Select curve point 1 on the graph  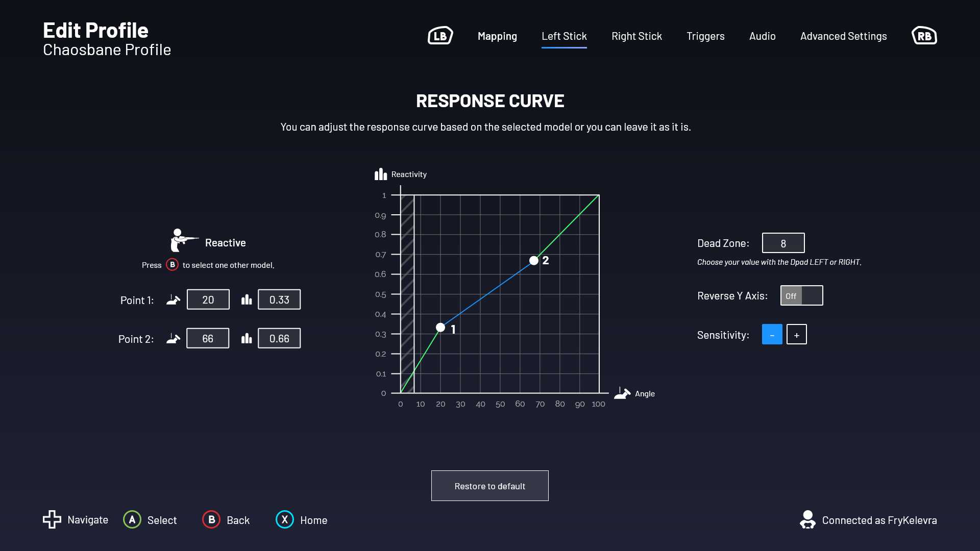440,328
